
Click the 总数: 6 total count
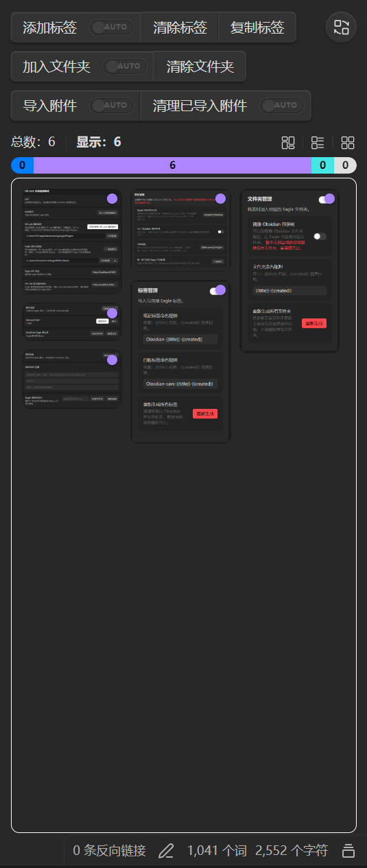pos(33,142)
